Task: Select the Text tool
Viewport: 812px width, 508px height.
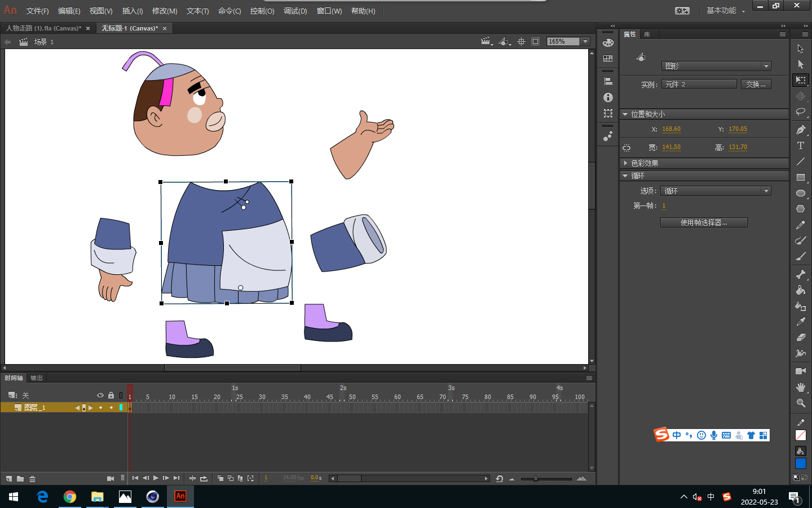Action: tap(800, 146)
